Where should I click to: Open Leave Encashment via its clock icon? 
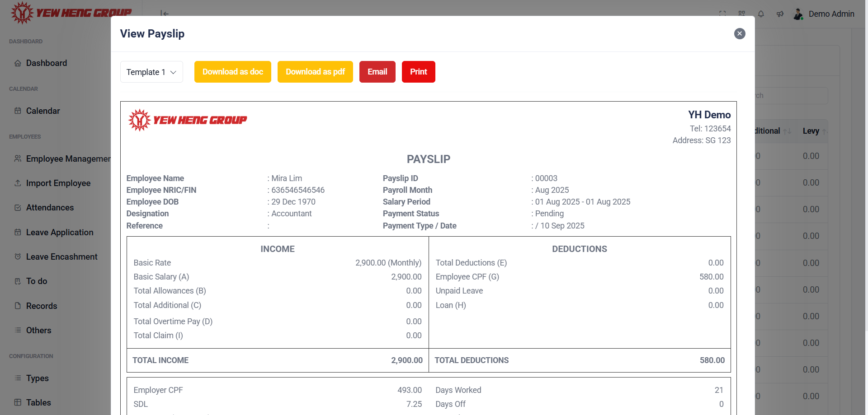[17, 256]
